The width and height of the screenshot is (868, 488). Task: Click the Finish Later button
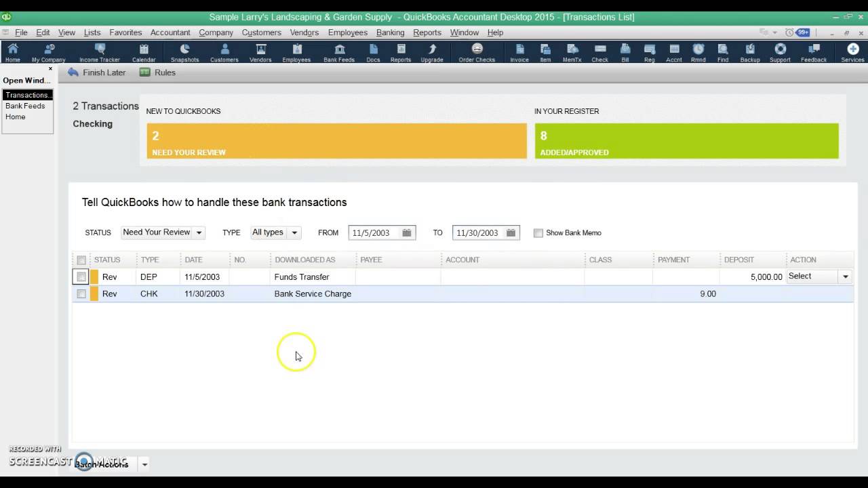point(97,73)
